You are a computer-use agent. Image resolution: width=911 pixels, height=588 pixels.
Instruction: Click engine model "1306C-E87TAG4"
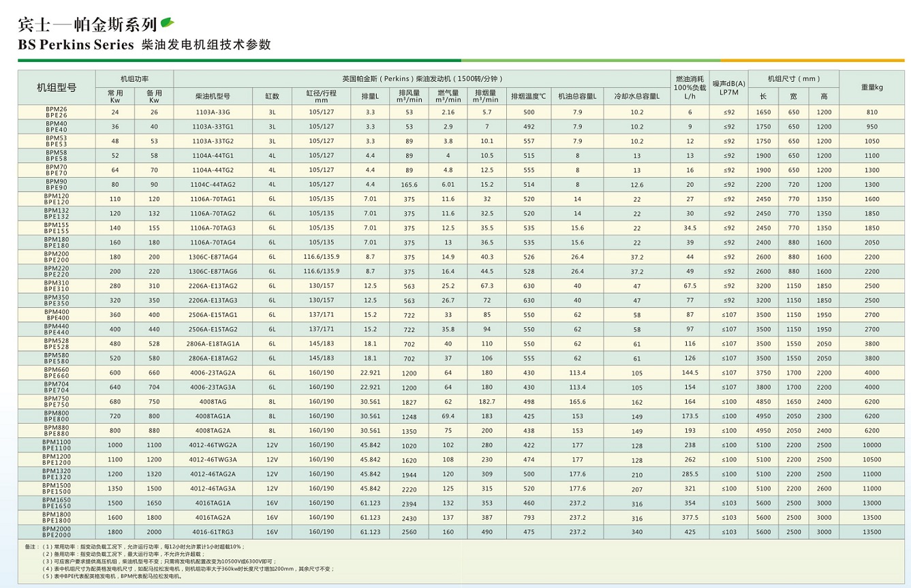point(213,257)
